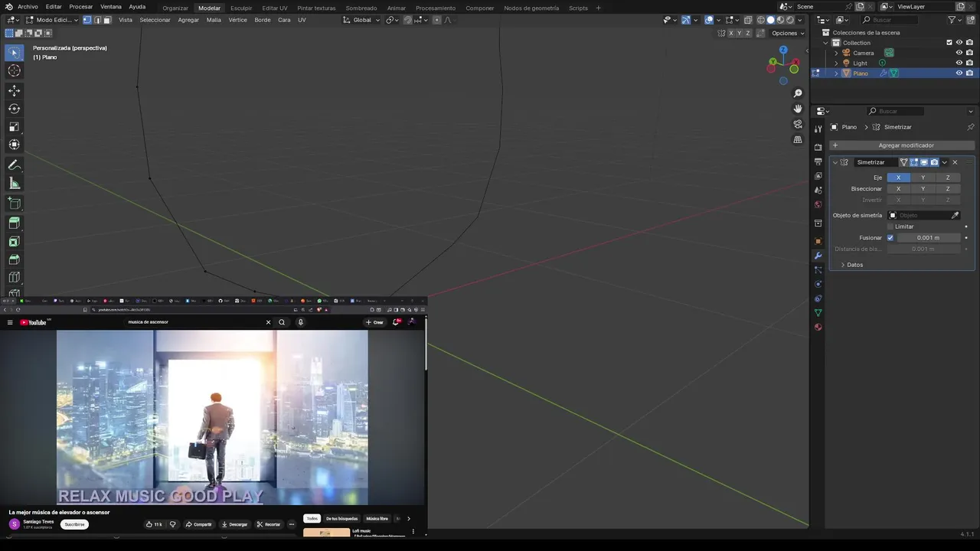Activate the Transform tool
This screenshot has width=980, height=551.
tap(14, 145)
